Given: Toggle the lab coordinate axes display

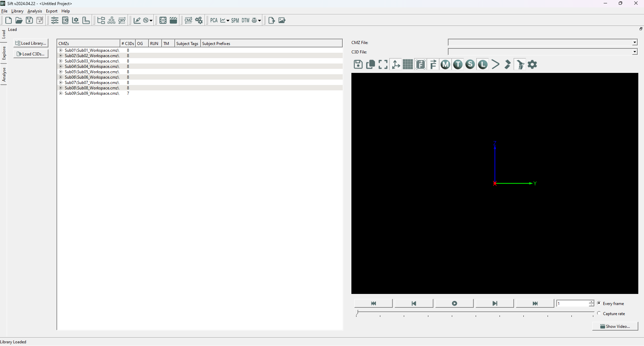Looking at the screenshot, I should point(396,64).
